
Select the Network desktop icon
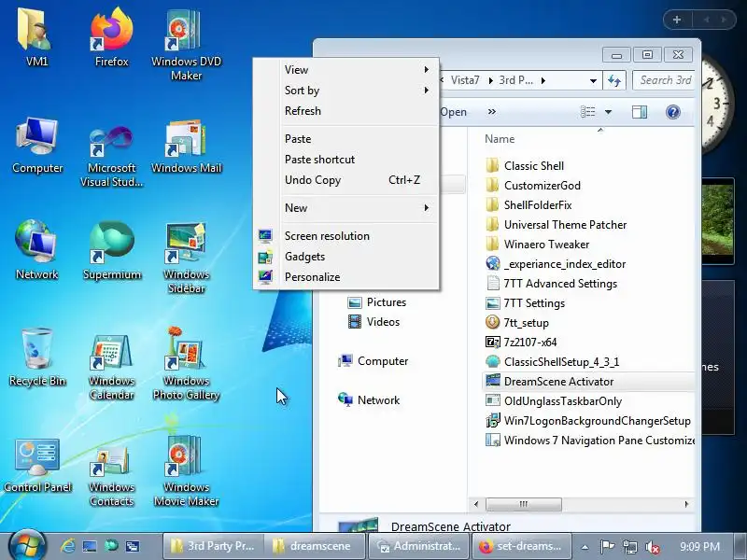tap(36, 249)
